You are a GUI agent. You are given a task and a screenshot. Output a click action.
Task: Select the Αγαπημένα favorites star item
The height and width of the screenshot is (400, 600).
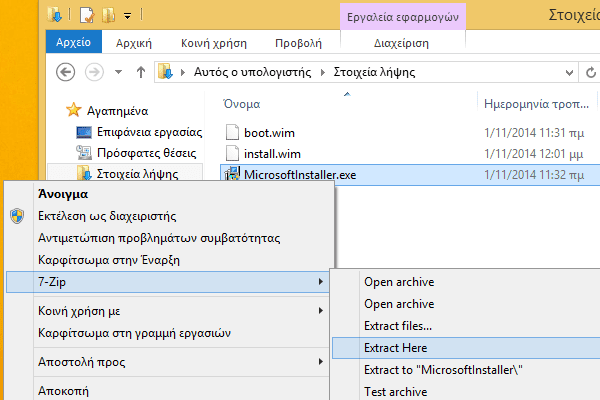tap(107, 111)
